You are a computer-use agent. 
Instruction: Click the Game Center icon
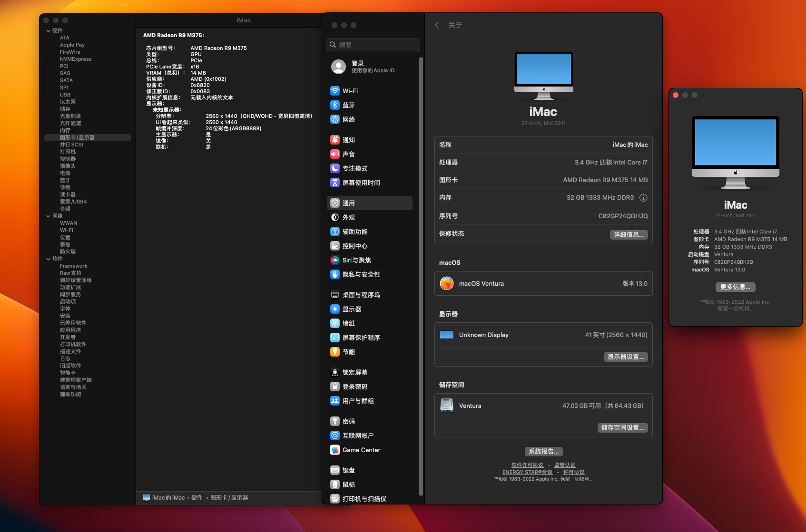click(x=335, y=450)
